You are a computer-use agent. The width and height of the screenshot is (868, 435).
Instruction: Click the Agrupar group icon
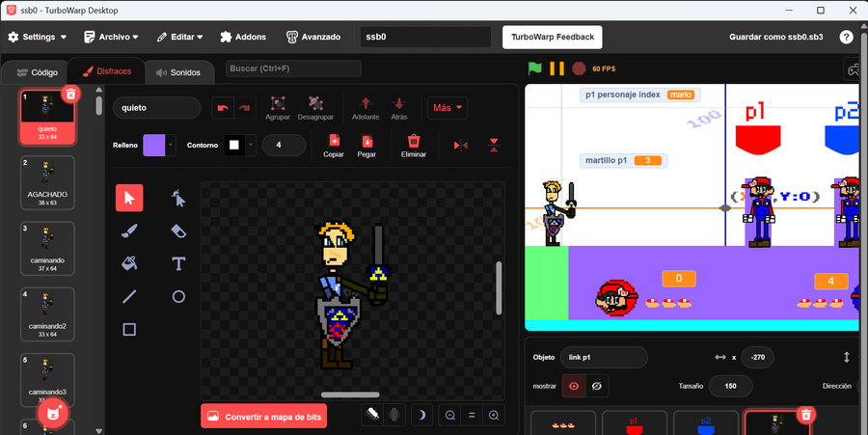click(x=278, y=103)
